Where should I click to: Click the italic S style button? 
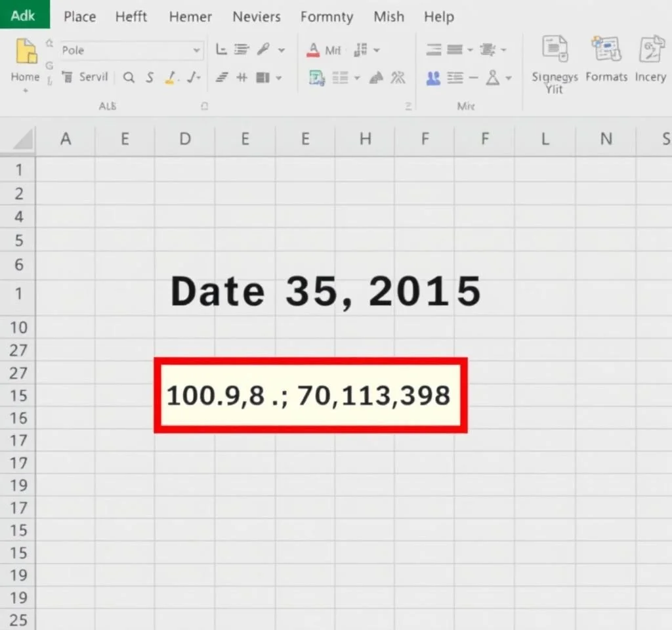[150, 77]
